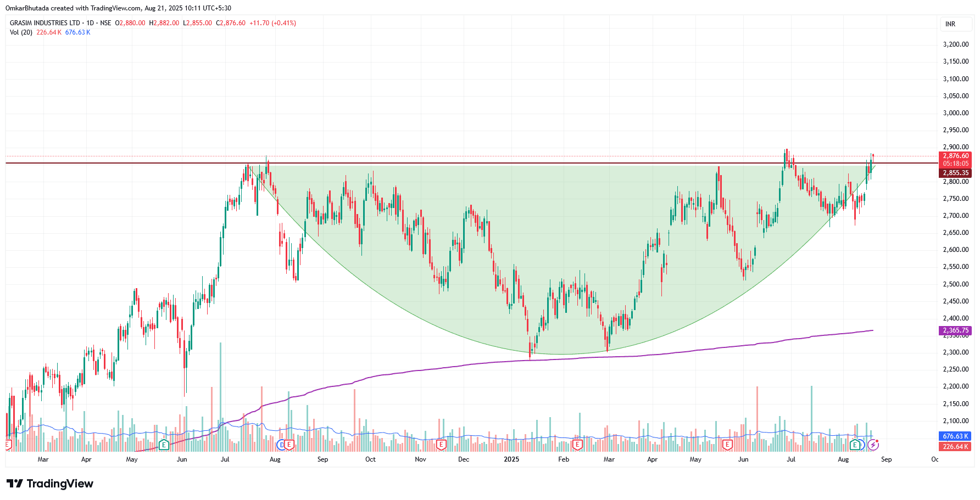This screenshot has width=980, height=500.
Task: Click the 3,000.00 price axis label
Action: (956, 113)
